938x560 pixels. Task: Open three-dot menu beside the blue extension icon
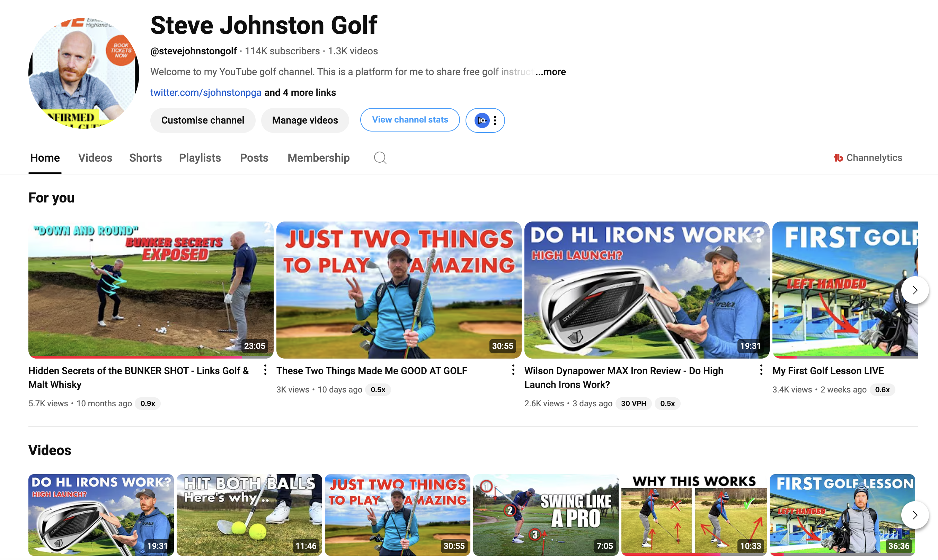(495, 120)
